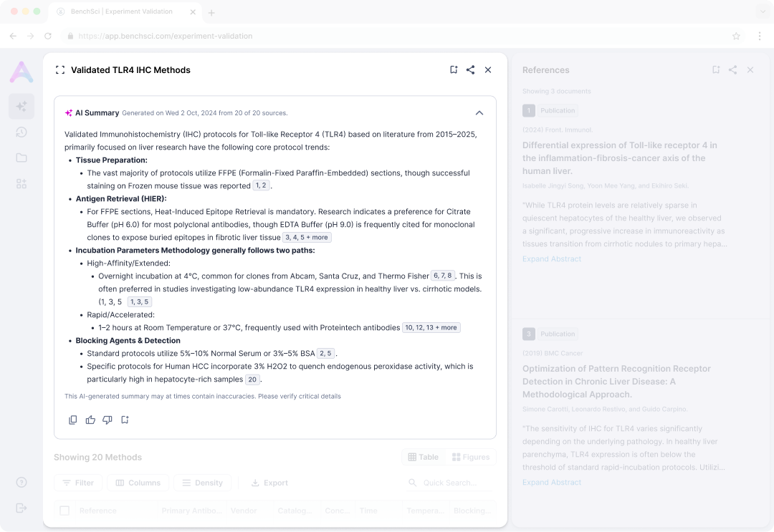The height and width of the screenshot is (532, 774).
Task: Enter fullscreen view of the methods panel
Action: [60, 69]
